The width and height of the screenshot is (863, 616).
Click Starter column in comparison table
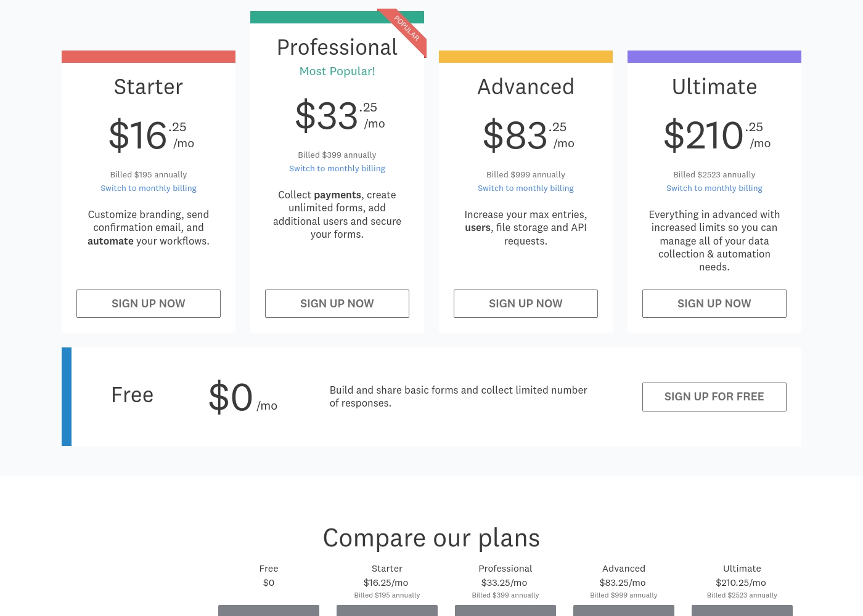387,569
